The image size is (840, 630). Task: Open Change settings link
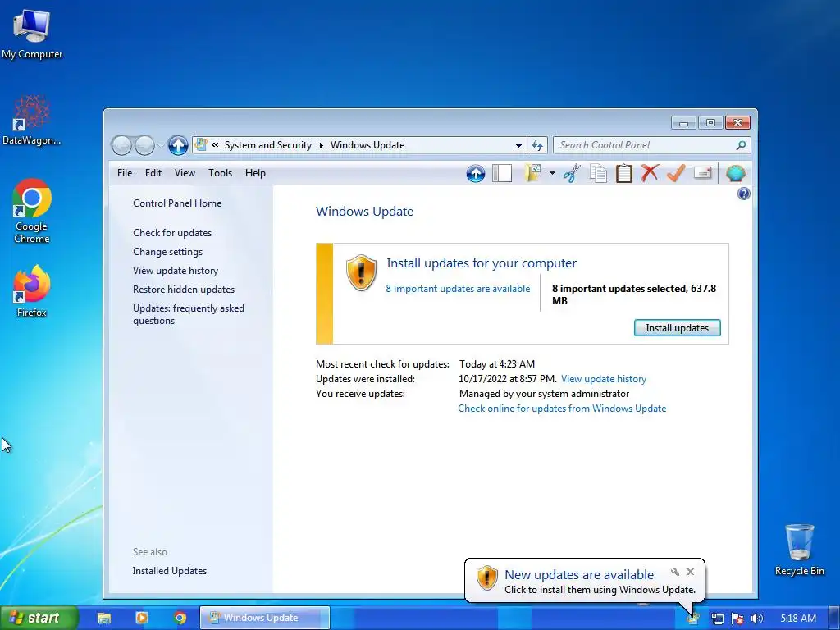[167, 252]
